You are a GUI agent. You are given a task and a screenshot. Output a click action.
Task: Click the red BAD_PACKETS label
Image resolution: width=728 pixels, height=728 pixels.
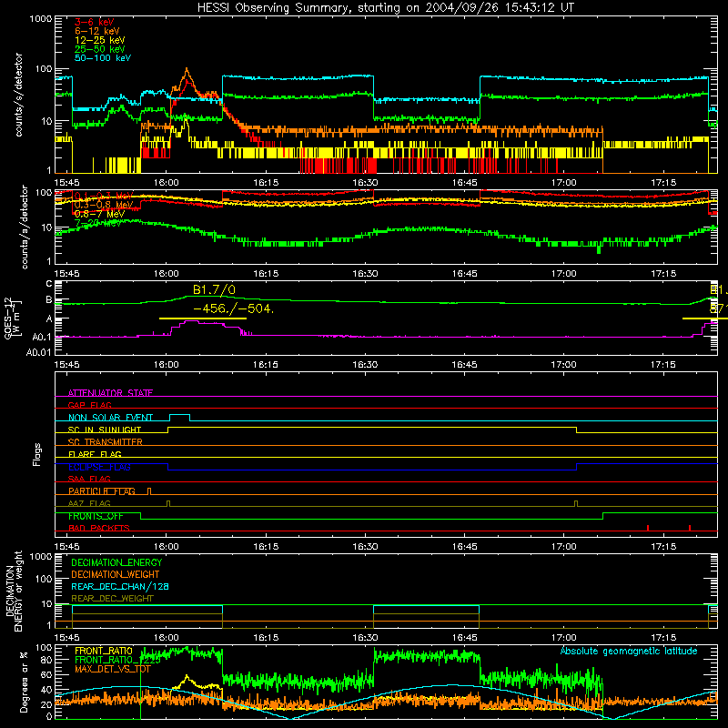(99, 528)
